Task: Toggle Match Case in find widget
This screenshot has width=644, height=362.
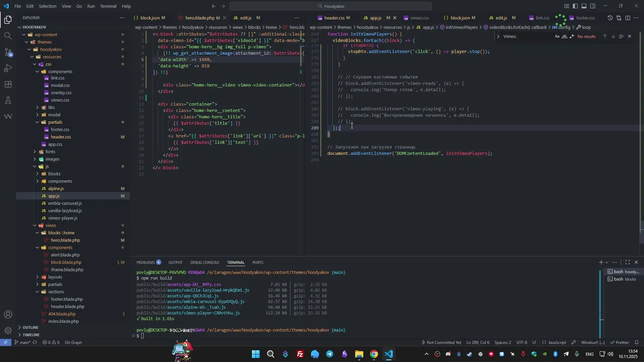Action: click(557, 36)
